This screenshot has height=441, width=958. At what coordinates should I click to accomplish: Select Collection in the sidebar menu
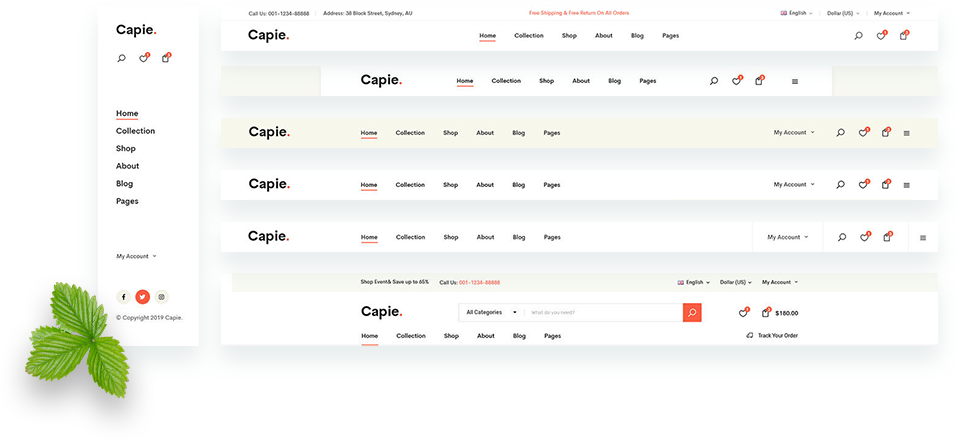click(x=135, y=131)
